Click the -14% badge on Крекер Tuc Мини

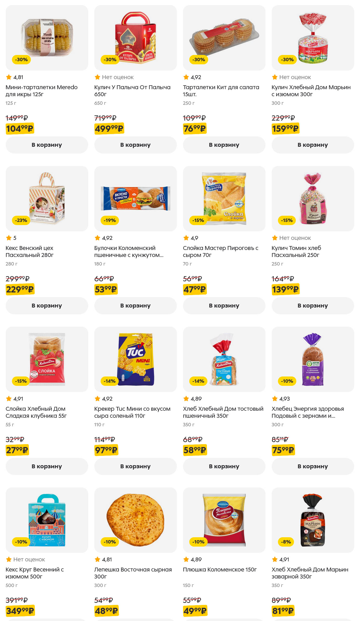(x=110, y=381)
